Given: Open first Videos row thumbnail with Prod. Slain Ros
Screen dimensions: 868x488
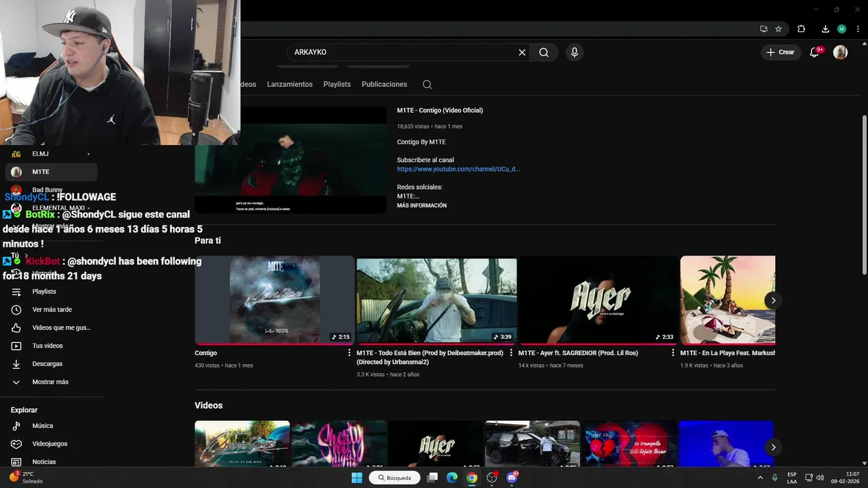Looking at the screenshot, I should coord(242,444).
